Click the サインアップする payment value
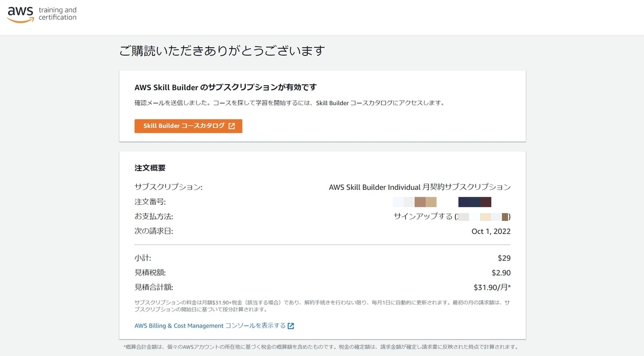This screenshot has width=644, height=356. click(452, 217)
